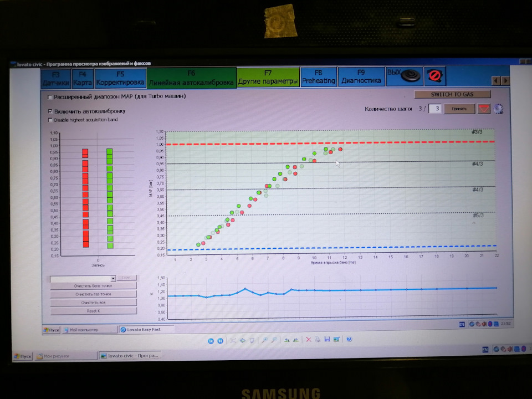The height and width of the screenshot is (399, 532).
Task: Click the ВЫХ exit button
Action: click(404, 76)
